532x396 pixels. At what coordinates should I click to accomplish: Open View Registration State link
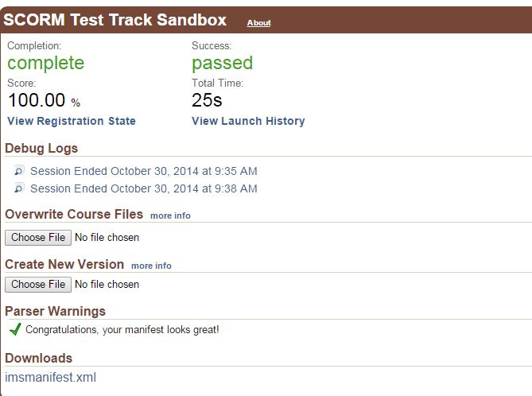72,121
